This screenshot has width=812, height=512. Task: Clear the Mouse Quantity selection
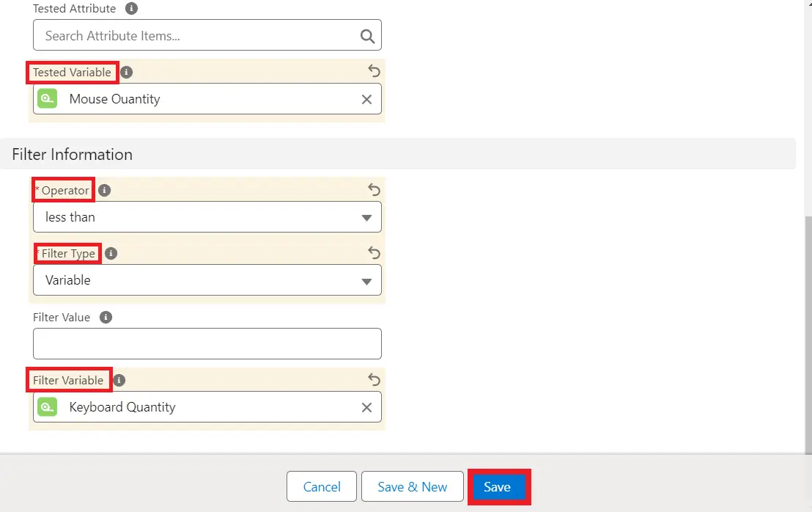(366, 99)
